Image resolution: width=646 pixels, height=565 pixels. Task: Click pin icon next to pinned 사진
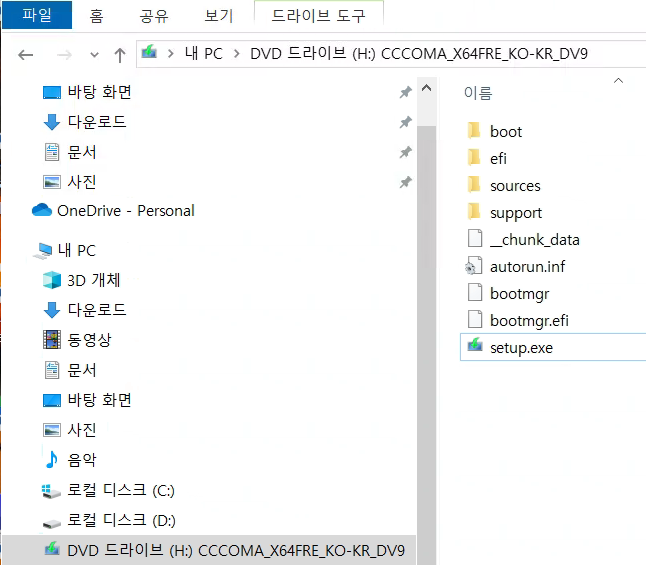click(406, 182)
